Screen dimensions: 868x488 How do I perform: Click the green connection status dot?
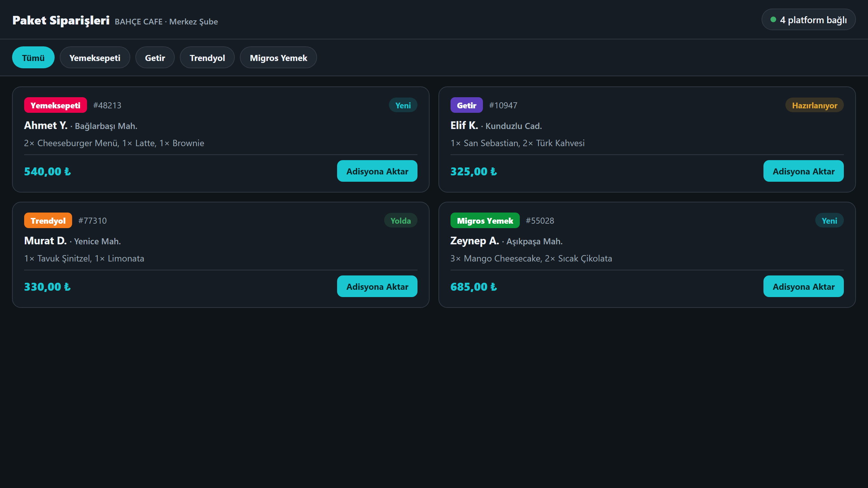tap(773, 20)
